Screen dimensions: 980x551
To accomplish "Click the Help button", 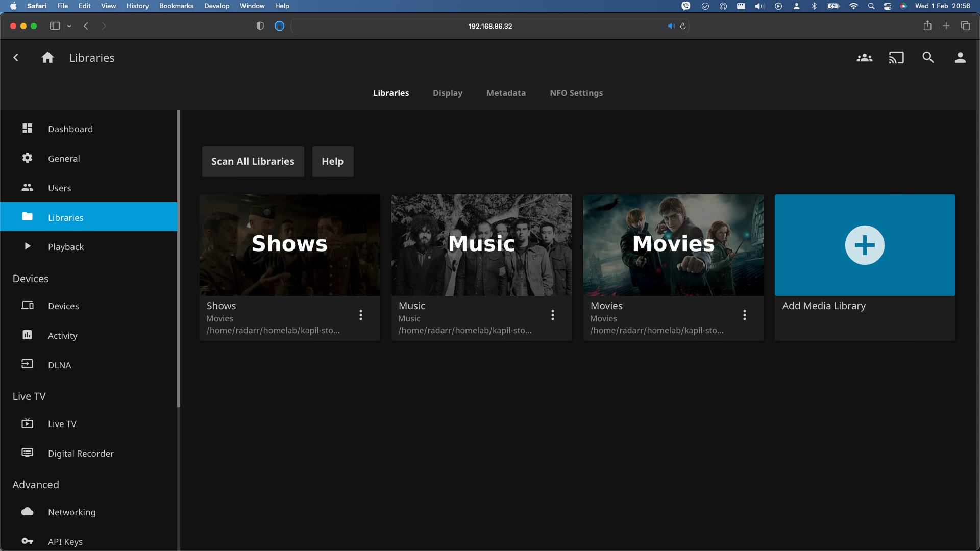I will pos(333,161).
